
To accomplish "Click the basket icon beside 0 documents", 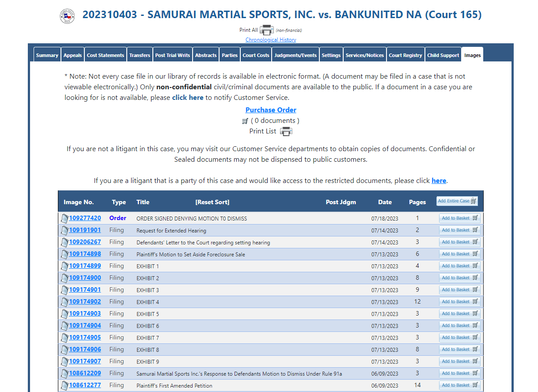I will pyautogui.click(x=245, y=121).
